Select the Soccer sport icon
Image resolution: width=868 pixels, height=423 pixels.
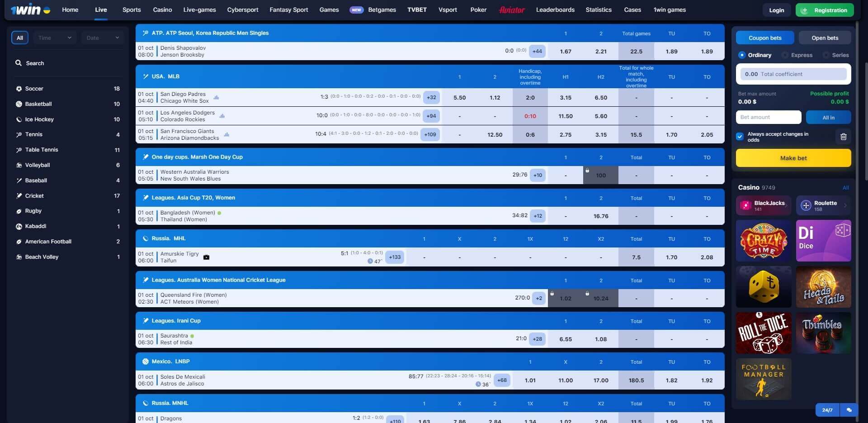tap(18, 89)
